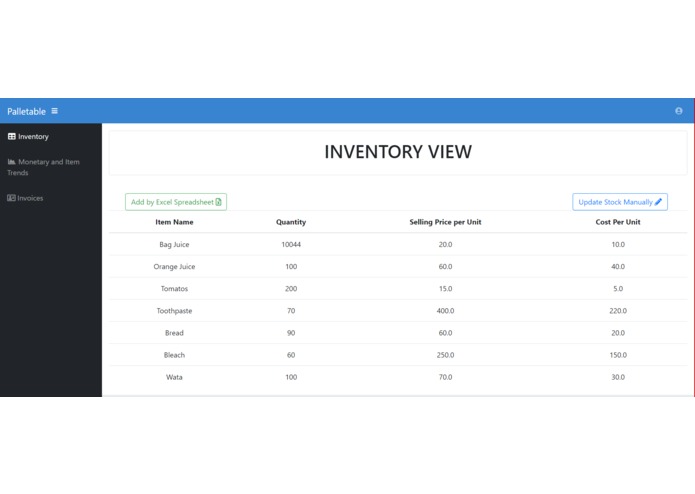Click the Toothpaste cost 220.0
The image size is (695, 494).
(x=618, y=311)
